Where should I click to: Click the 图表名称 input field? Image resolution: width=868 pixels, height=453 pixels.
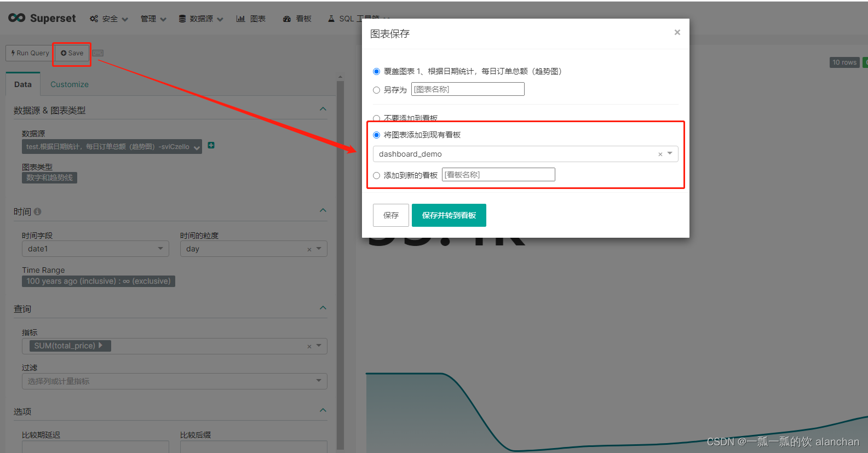coord(468,89)
